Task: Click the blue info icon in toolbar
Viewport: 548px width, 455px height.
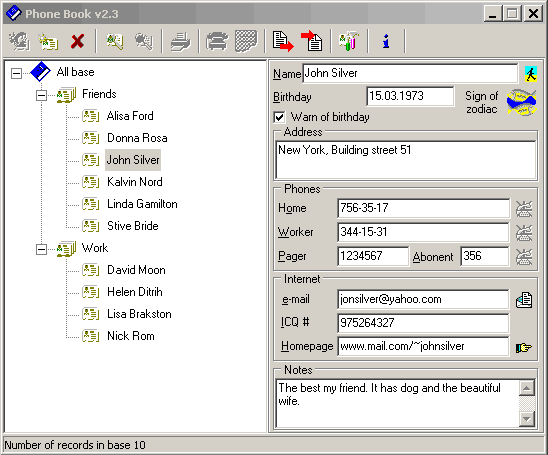Action: pyautogui.click(x=386, y=41)
